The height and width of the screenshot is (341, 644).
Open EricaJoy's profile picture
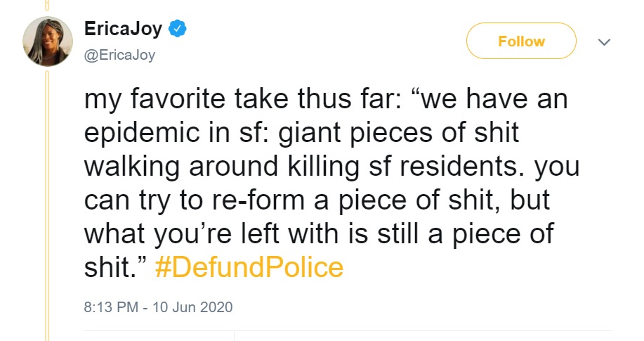(48, 41)
